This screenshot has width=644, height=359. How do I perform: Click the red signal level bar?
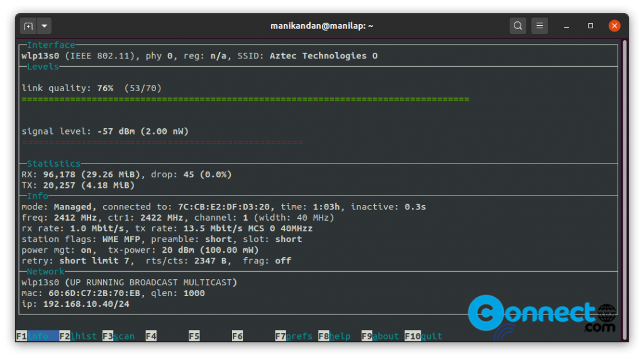click(162, 143)
